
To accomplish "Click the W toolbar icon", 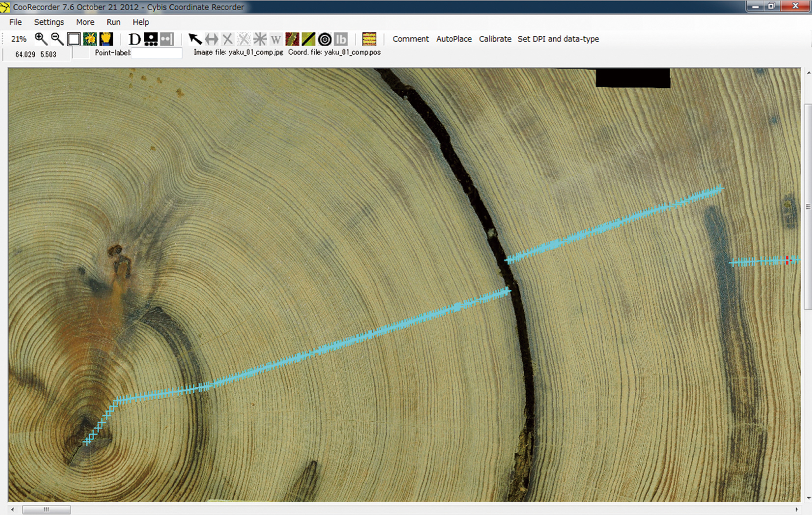I will coord(276,39).
